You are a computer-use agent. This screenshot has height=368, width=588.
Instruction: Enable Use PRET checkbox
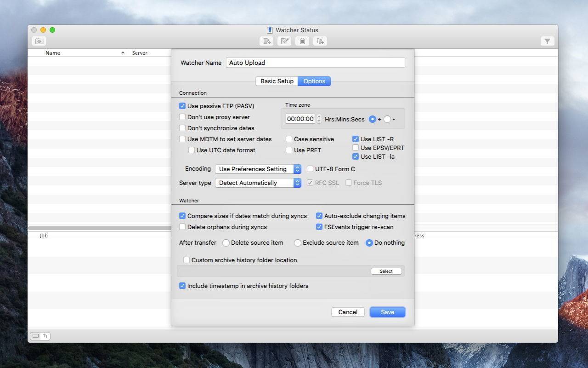point(289,150)
